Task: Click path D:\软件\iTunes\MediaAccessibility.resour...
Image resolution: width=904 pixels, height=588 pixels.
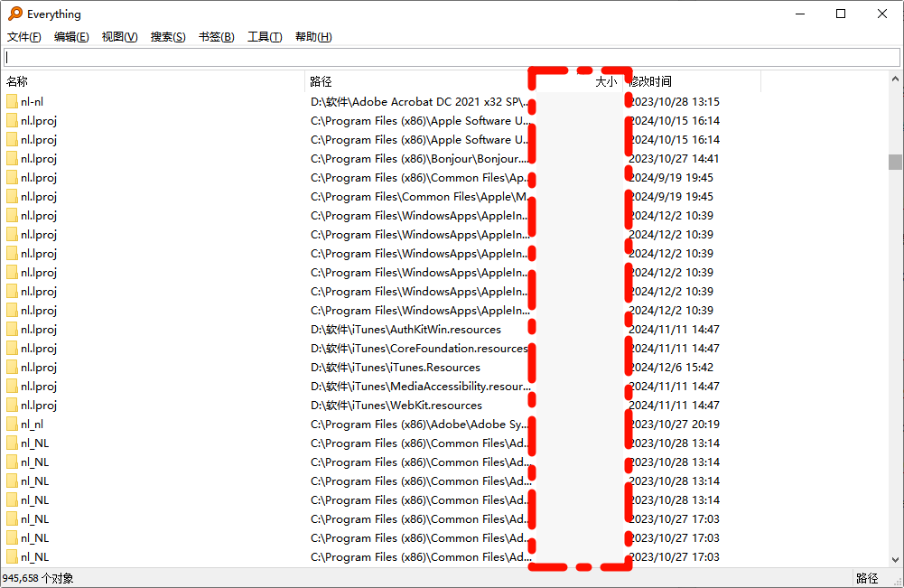Action: click(420, 387)
